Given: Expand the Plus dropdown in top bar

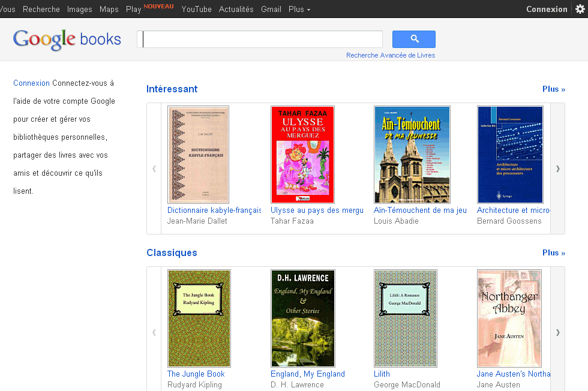Looking at the screenshot, I should pos(299,9).
